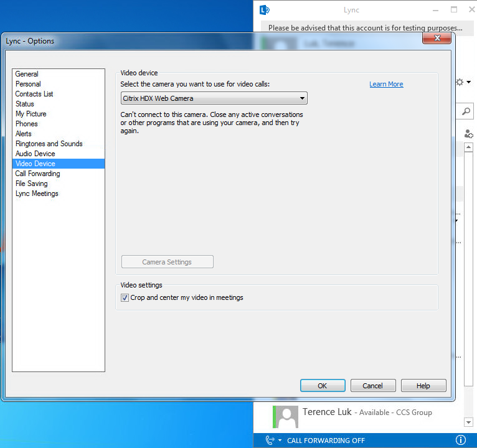Image resolution: width=477 pixels, height=448 pixels.
Task: Maximize the Lync main window
Action: tap(454, 10)
